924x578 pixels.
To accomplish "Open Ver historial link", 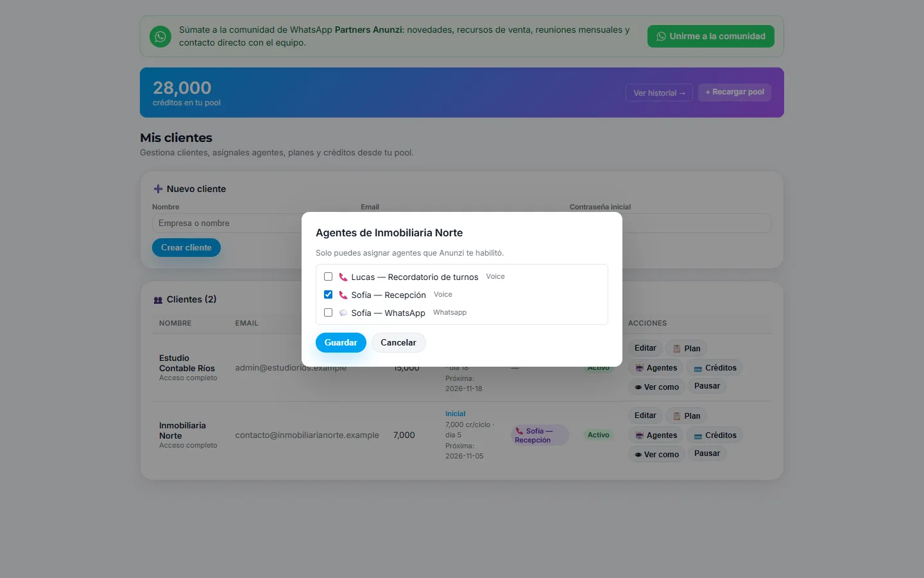I will [659, 92].
